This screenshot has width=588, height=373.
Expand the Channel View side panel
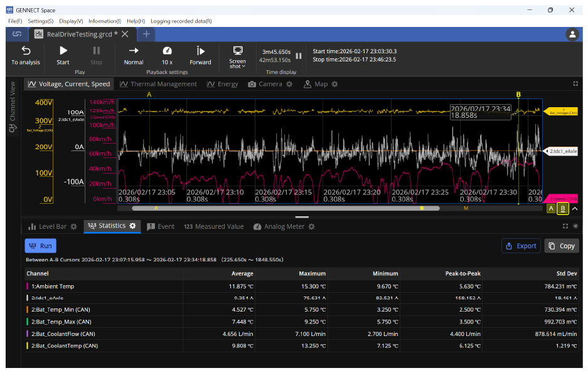click(13, 107)
